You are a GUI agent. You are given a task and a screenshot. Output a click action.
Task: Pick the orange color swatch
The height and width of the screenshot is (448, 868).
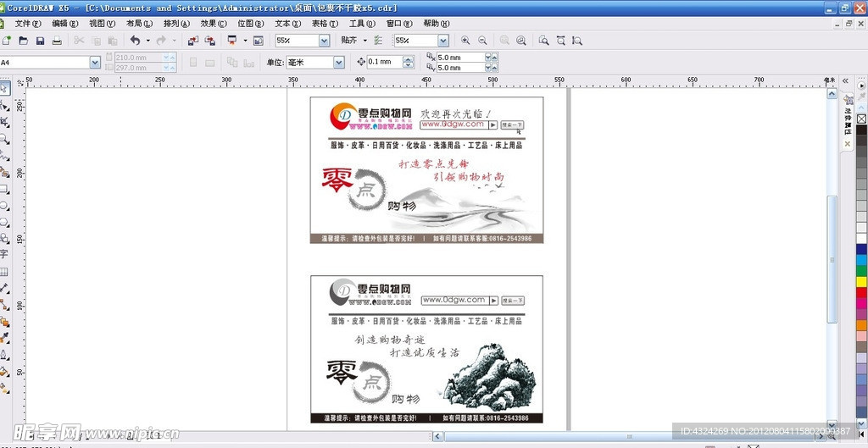click(x=861, y=325)
